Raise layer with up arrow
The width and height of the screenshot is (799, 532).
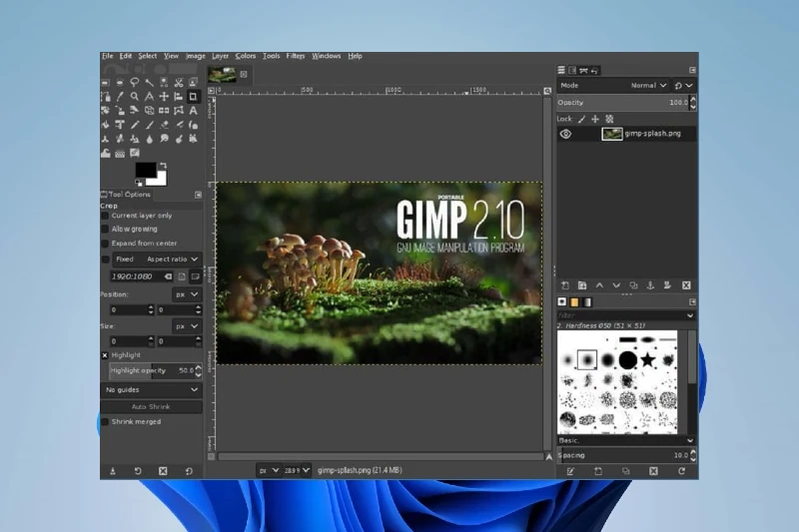599,285
